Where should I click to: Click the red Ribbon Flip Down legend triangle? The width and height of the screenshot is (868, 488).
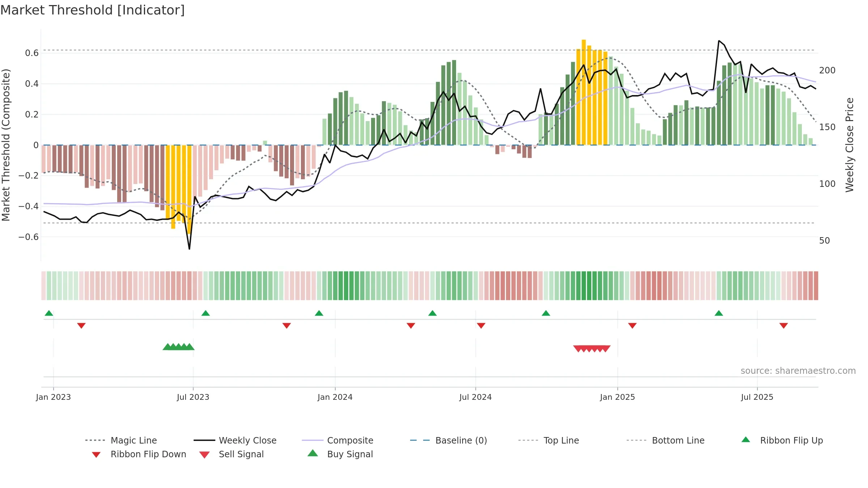coord(96,455)
